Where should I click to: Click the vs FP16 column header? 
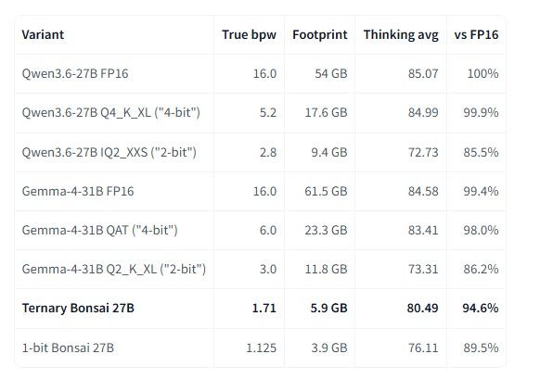(476, 34)
